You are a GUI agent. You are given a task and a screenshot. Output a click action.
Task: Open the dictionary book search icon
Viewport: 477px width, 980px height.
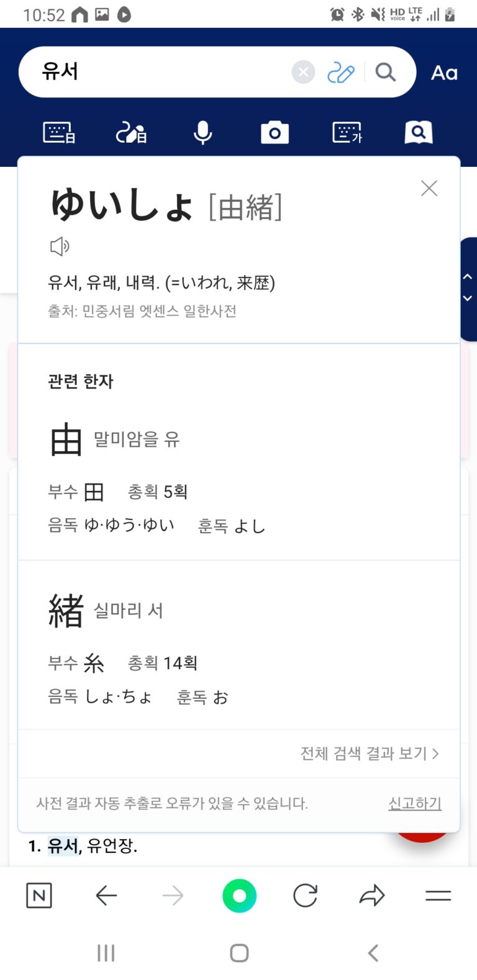pyautogui.click(x=419, y=133)
